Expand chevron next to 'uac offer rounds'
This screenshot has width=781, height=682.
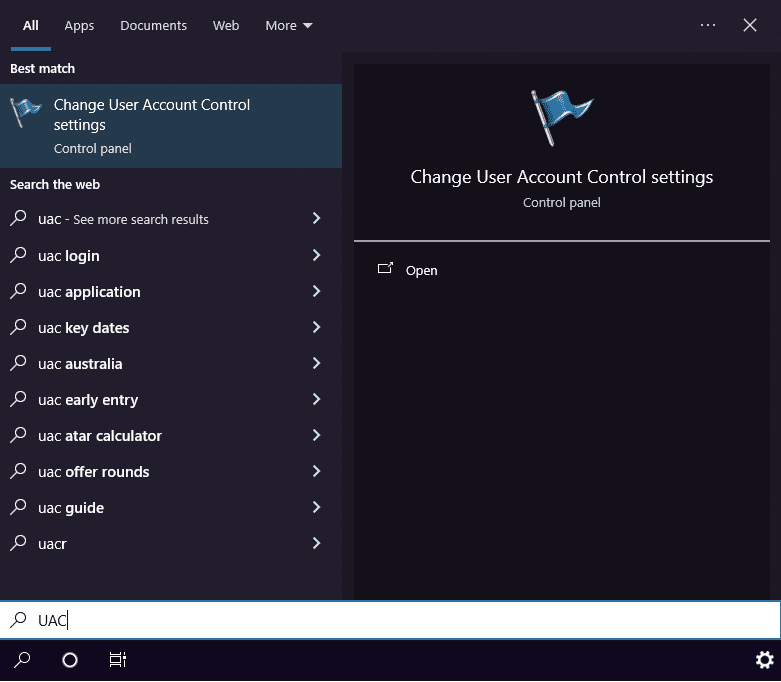[316, 471]
